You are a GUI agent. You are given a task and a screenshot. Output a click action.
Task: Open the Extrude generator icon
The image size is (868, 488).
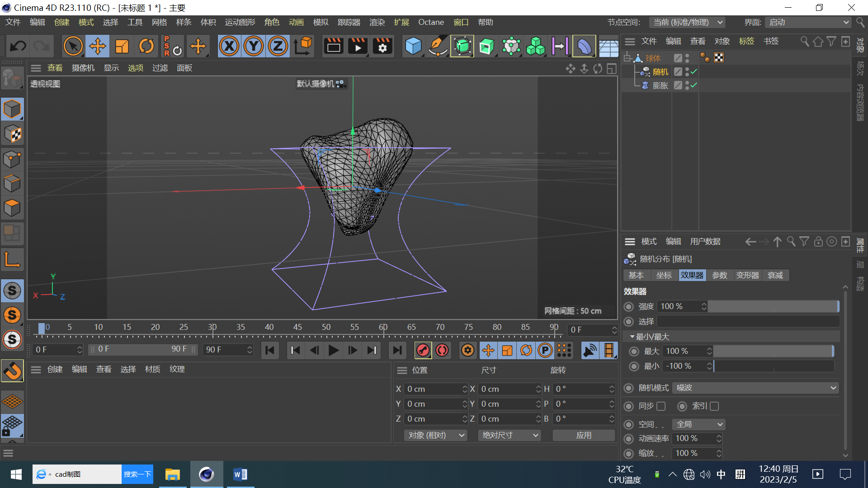tap(486, 46)
